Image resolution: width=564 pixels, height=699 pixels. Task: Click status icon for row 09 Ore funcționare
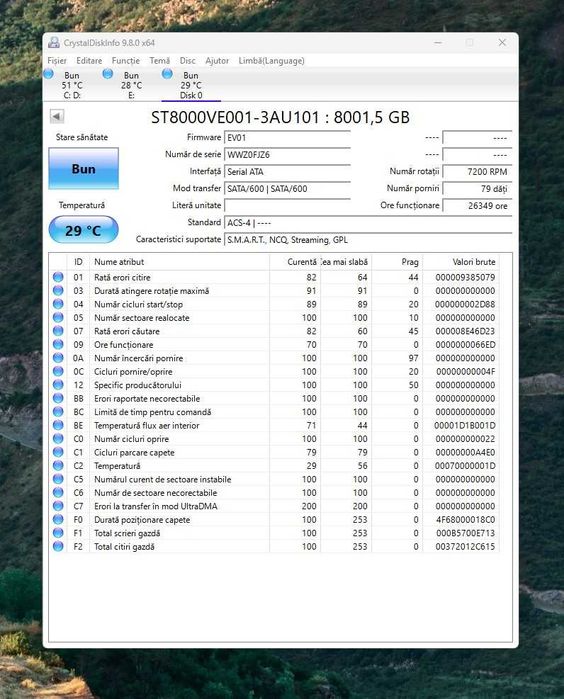tap(58, 344)
